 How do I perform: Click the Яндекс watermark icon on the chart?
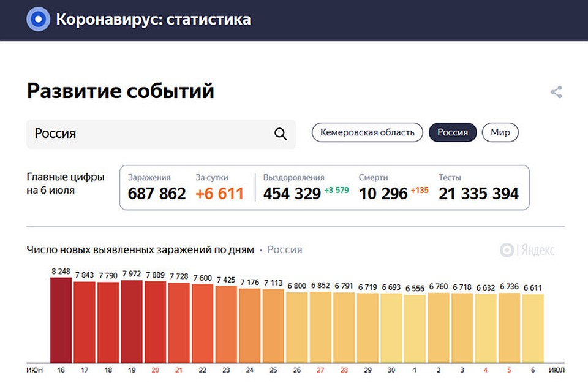pyautogui.click(x=507, y=249)
